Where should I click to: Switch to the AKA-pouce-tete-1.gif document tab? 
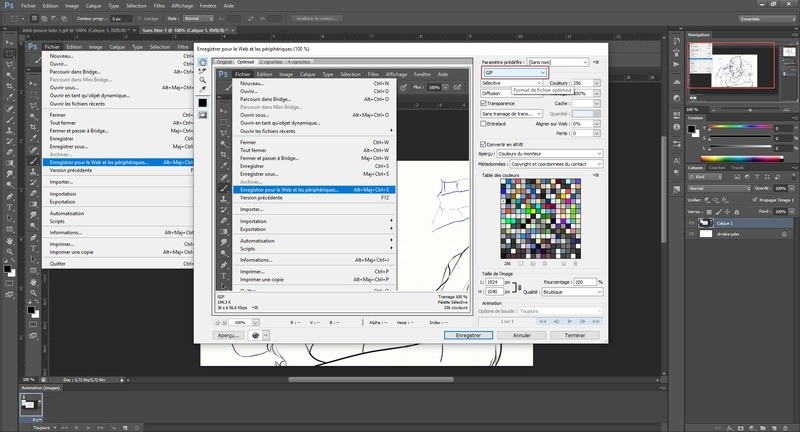74,31
